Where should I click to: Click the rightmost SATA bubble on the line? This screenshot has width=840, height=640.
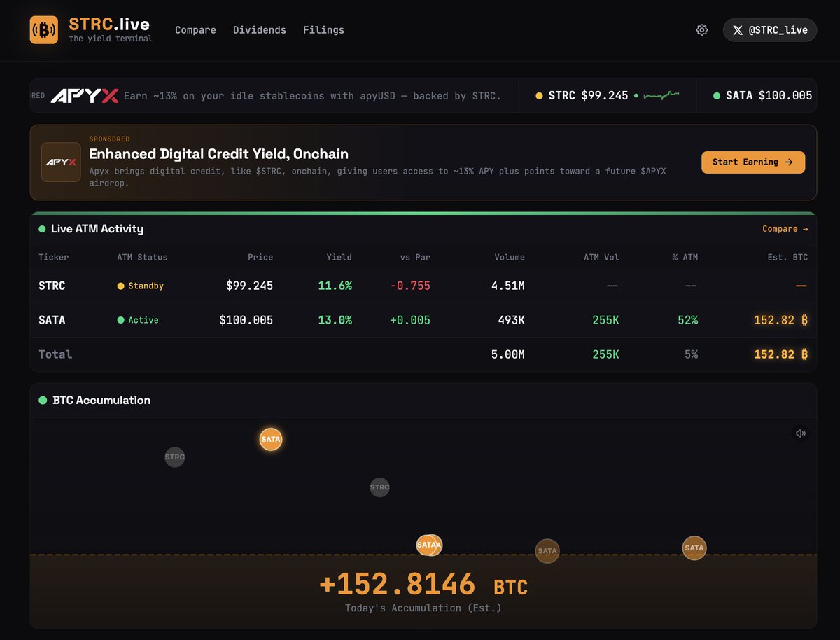(694, 548)
